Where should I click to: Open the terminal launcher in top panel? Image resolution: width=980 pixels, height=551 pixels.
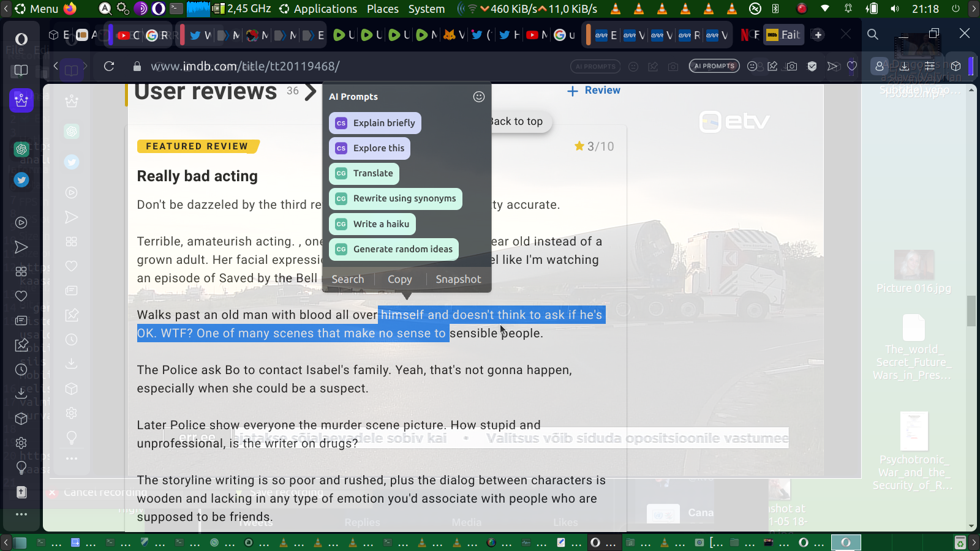[176, 9]
